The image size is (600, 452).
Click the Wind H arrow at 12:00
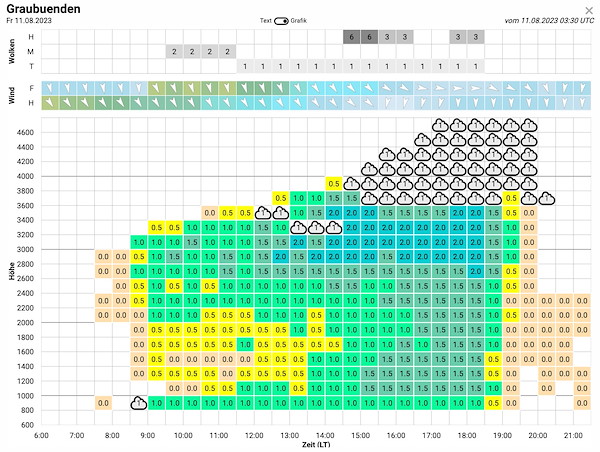(x=263, y=103)
